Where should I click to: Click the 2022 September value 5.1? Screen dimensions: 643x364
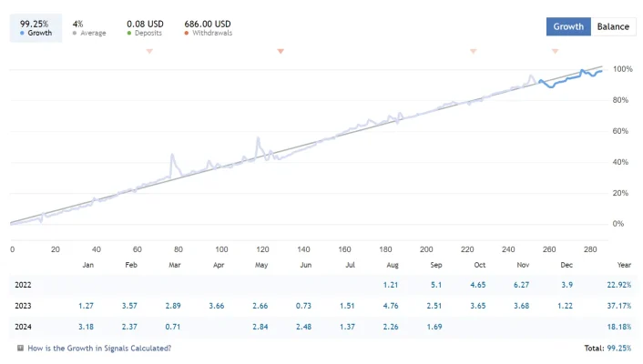(436, 285)
